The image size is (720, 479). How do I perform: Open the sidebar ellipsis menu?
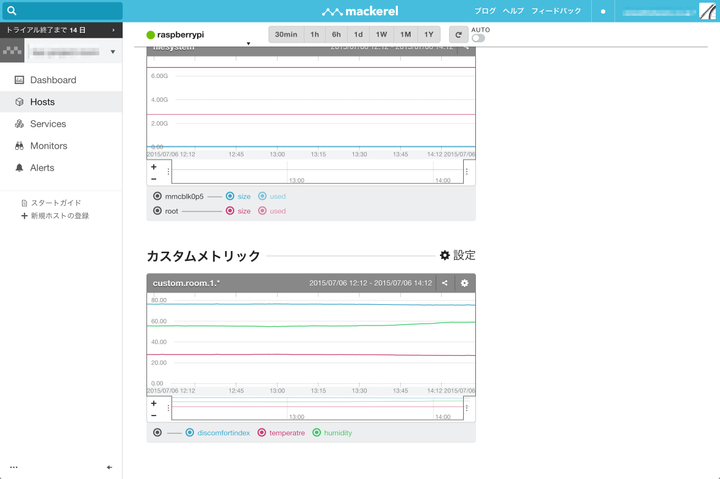point(14,467)
